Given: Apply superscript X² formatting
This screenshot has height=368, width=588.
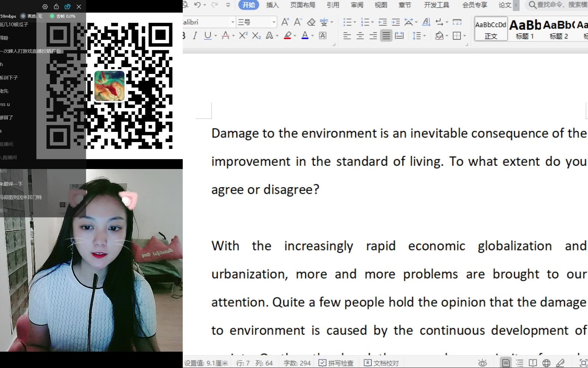Looking at the screenshot, I should click(x=243, y=35).
